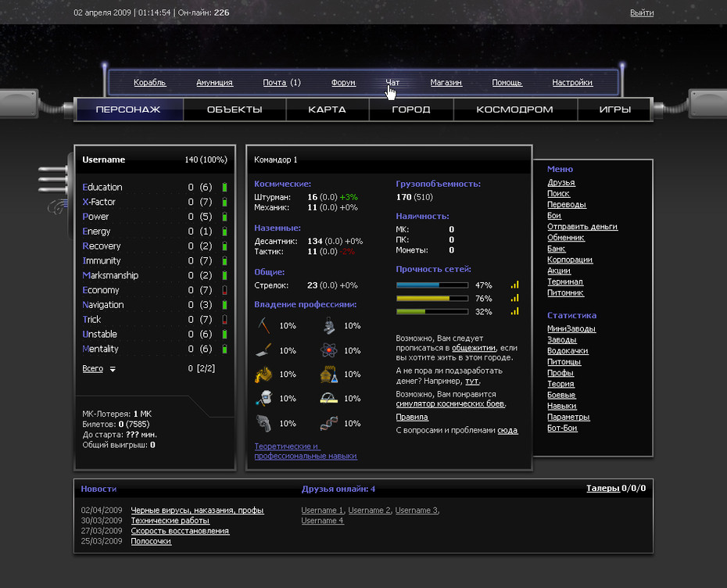The width and height of the screenshot is (727, 588).
Task: Click the battery icon in the Recovery row
Action: (x=224, y=246)
